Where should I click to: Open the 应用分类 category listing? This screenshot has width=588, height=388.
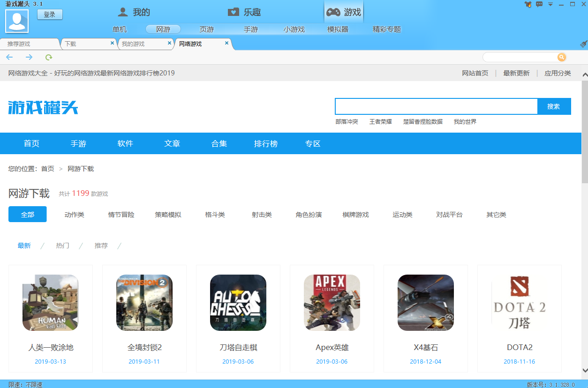click(558, 73)
